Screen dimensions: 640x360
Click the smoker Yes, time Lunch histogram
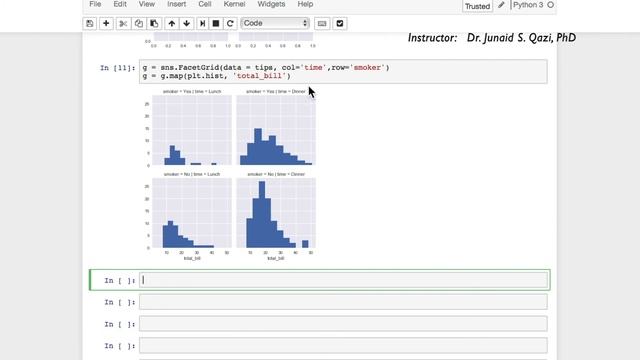click(x=192, y=130)
